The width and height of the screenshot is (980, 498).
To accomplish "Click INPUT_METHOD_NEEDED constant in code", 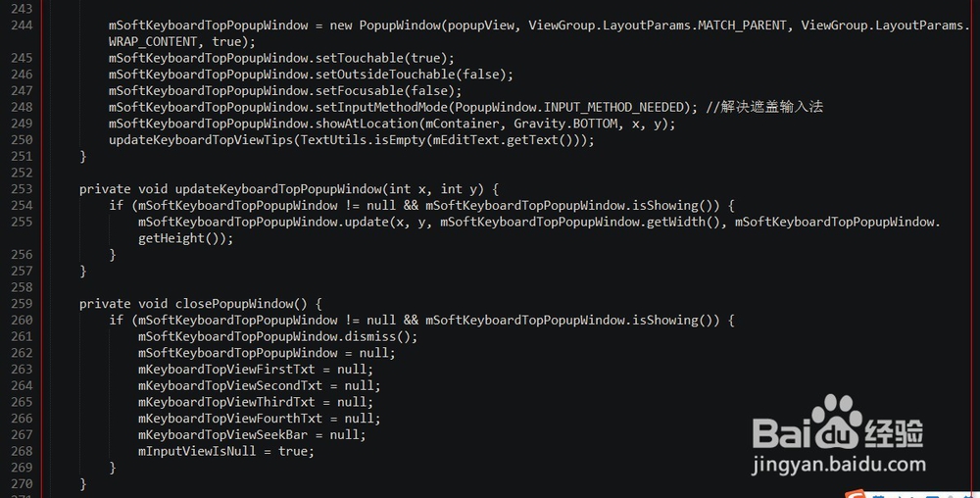I will coord(613,108).
